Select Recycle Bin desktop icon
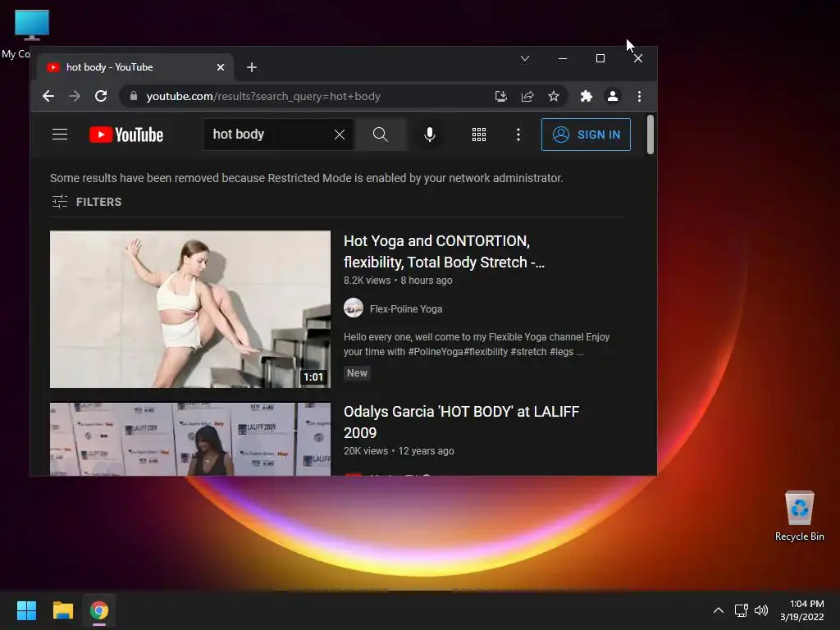Screen dimensions: 840x630 click(799, 516)
